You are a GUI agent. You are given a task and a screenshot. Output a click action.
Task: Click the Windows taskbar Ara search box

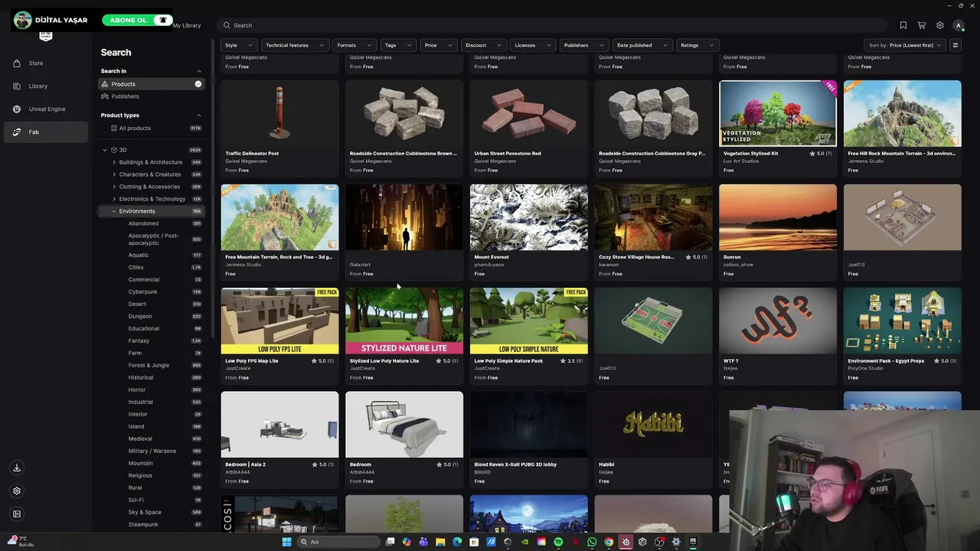[x=338, y=542]
